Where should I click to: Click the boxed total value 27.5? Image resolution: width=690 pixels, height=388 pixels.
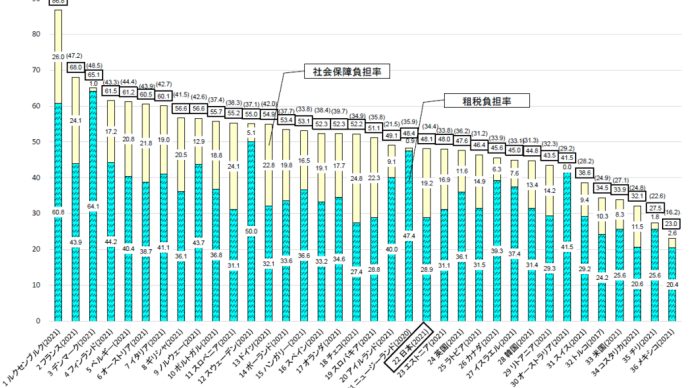(655, 208)
